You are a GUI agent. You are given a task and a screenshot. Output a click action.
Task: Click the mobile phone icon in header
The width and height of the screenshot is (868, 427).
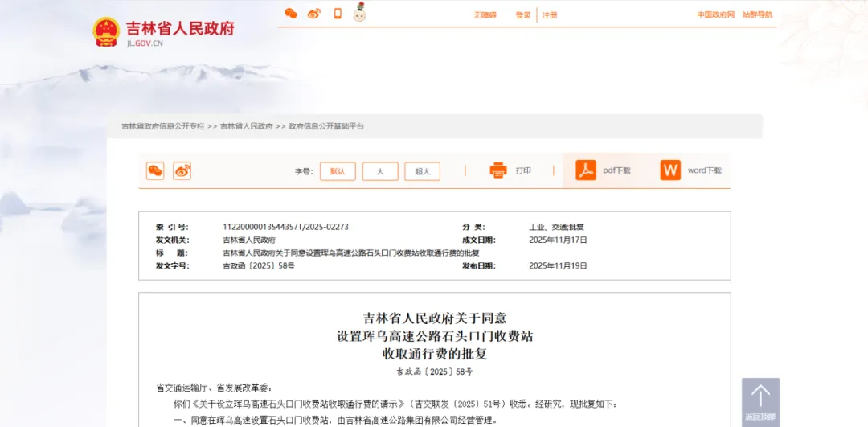click(338, 14)
